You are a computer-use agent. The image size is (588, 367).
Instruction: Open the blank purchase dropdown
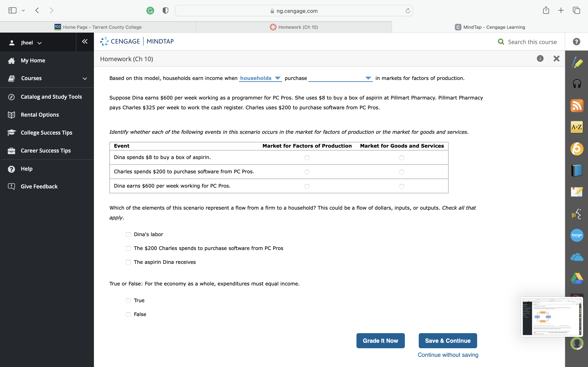tap(368, 78)
